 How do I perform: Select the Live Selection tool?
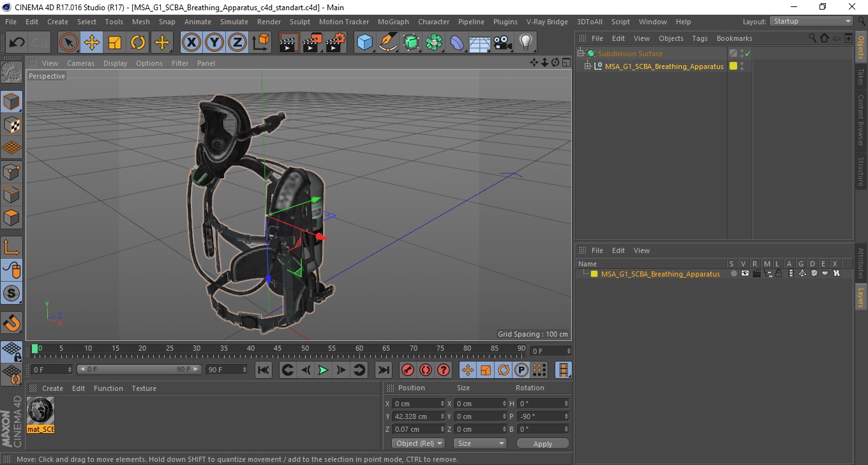click(69, 43)
